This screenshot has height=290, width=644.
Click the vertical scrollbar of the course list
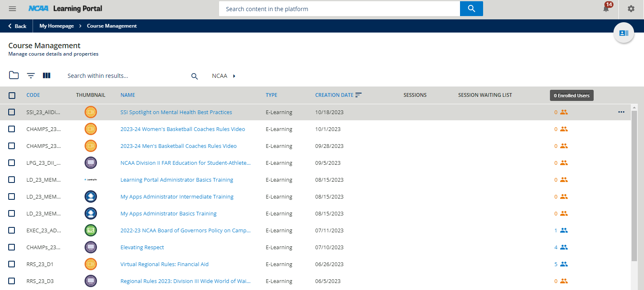click(635, 185)
